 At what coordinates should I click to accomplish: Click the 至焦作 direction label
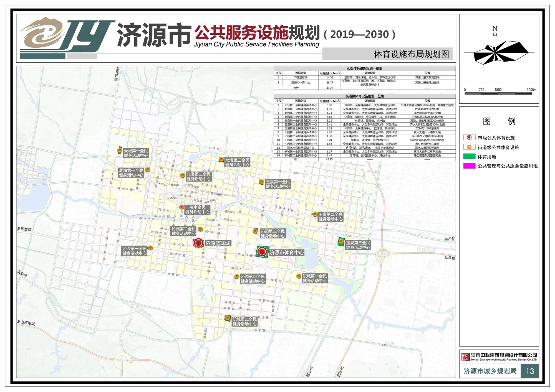(450, 258)
